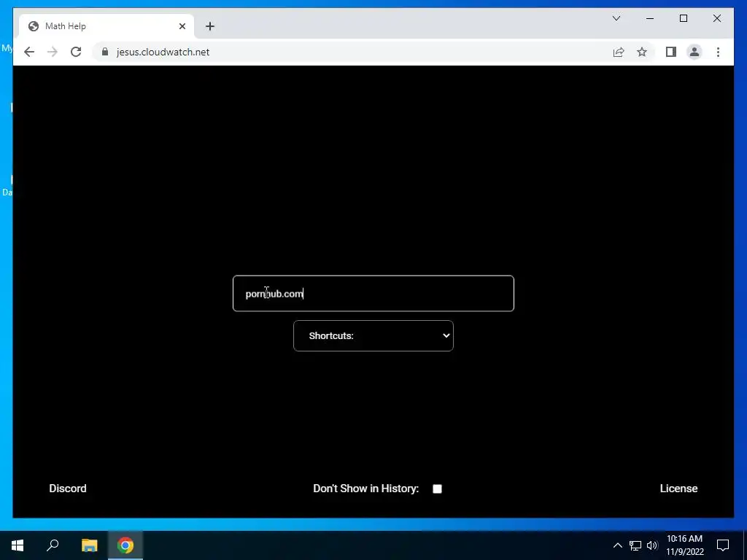This screenshot has width=747, height=560.
Task: Open network status in the tray
Action: [x=635, y=545]
